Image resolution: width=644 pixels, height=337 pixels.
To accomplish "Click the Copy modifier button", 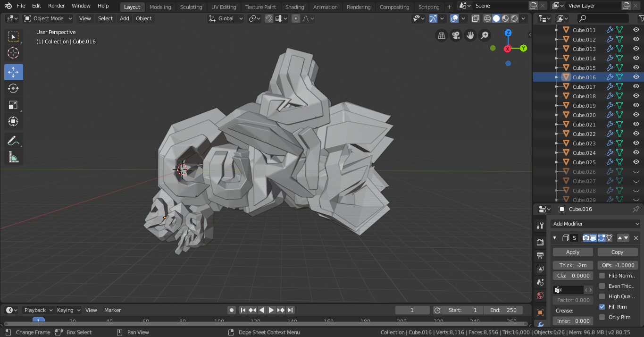I will click(617, 252).
